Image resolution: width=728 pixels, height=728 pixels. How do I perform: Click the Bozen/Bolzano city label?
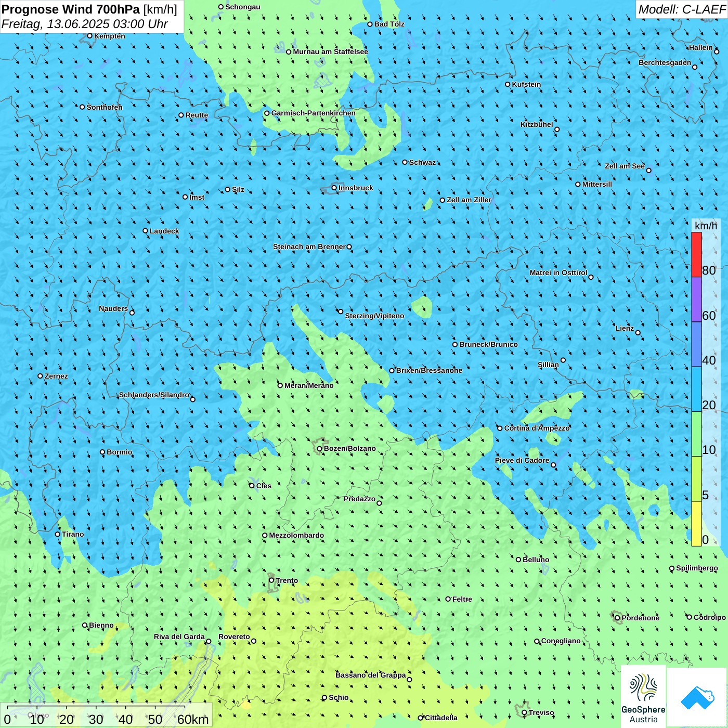tap(349, 448)
